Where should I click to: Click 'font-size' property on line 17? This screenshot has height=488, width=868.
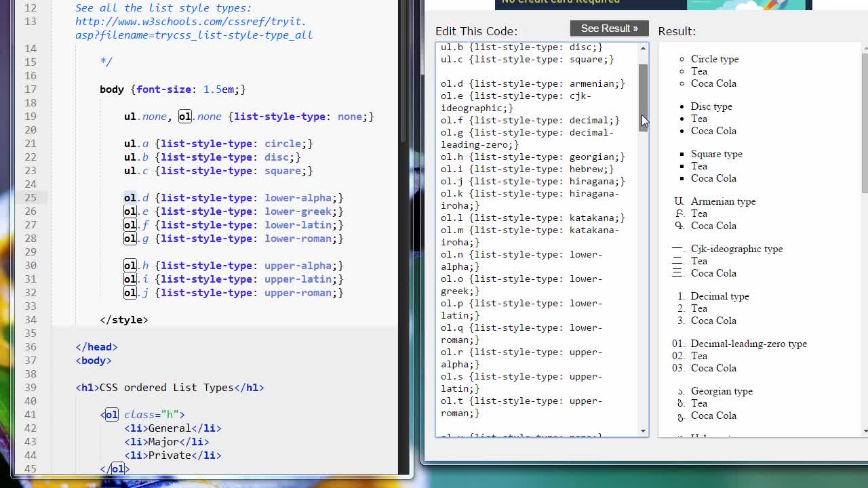pos(163,89)
